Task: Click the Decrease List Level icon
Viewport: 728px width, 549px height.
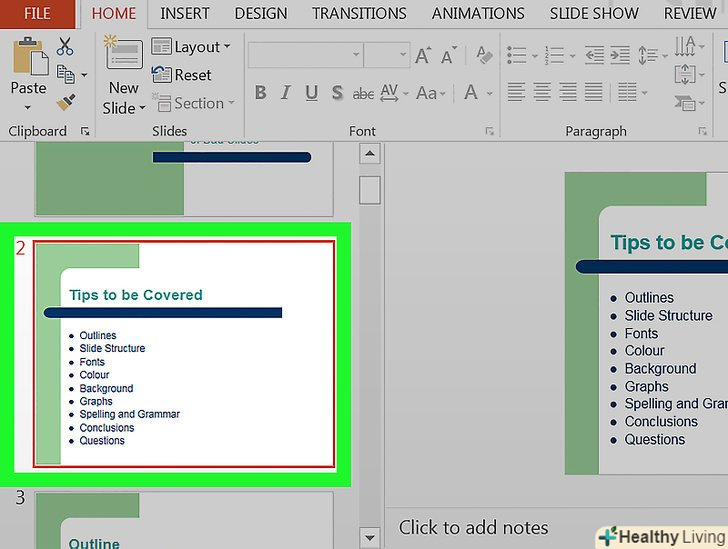Action: click(x=594, y=55)
